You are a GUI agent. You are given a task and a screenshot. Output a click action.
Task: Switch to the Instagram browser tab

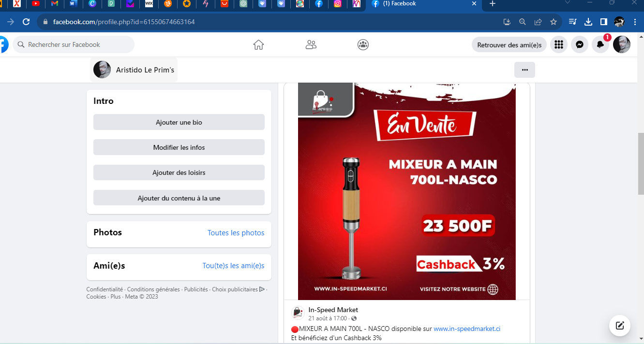coord(338,4)
